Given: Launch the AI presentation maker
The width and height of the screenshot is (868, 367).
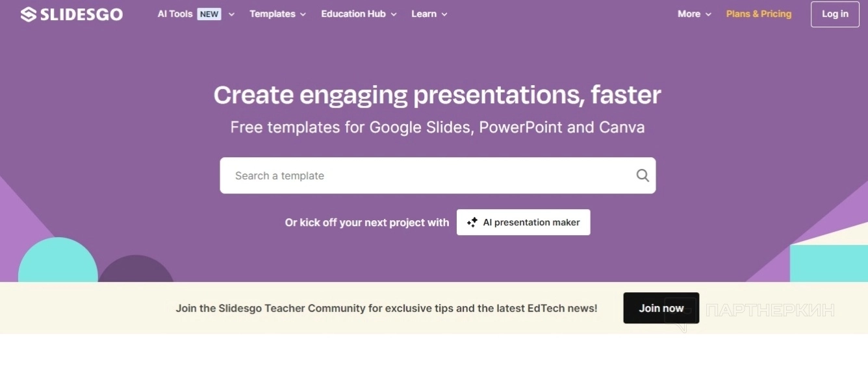Looking at the screenshot, I should point(523,222).
